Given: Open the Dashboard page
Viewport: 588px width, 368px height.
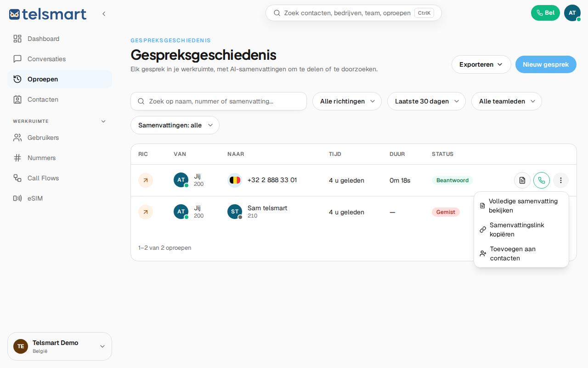Looking at the screenshot, I should coord(60,39).
